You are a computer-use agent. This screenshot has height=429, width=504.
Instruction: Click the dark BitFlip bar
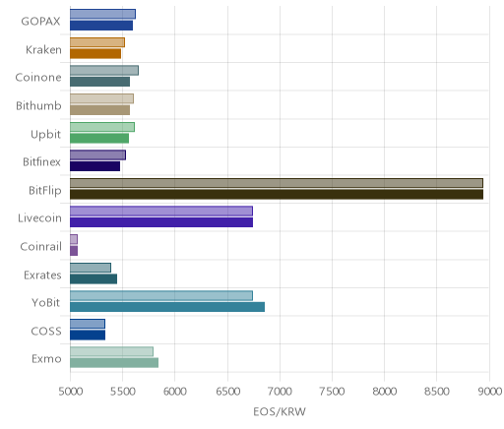point(277,195)
